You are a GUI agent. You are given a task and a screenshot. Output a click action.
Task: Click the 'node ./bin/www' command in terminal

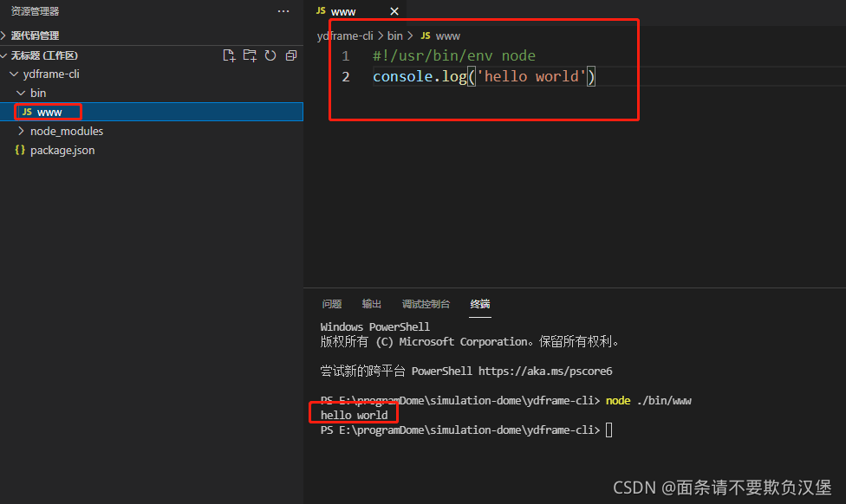pyautogui.click(x=648, y=400)
